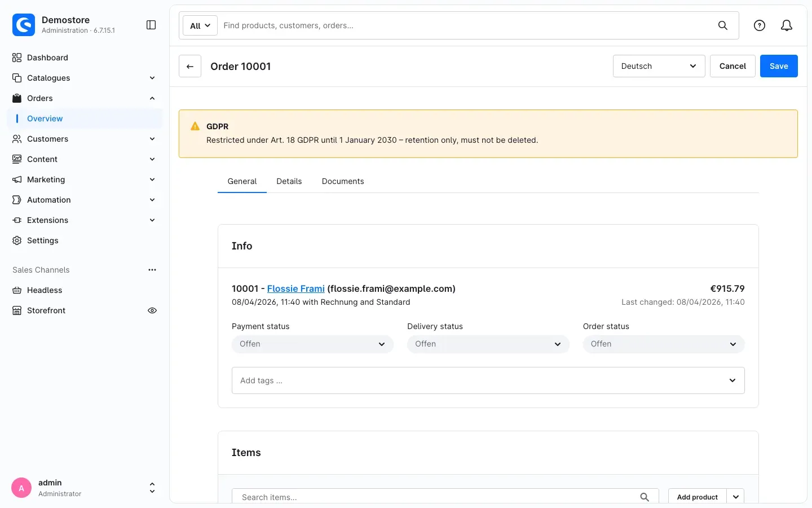Viewport: 812px width, 508px height.
Task: Click the Catalogues icon in sidebar
Action: pyautogui.click(x=17, y=78)
